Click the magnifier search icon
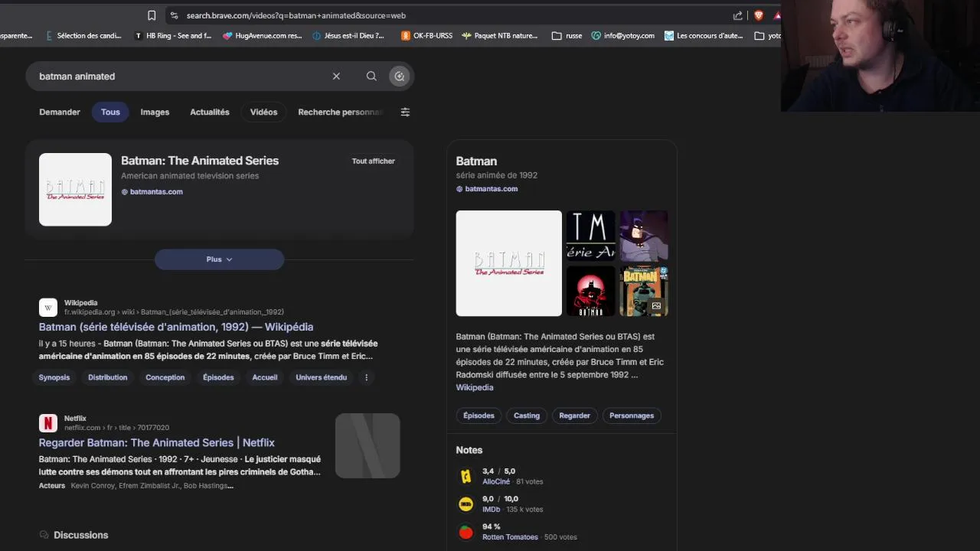The width and height of the screenshot is (980, 551). point(371,76)
